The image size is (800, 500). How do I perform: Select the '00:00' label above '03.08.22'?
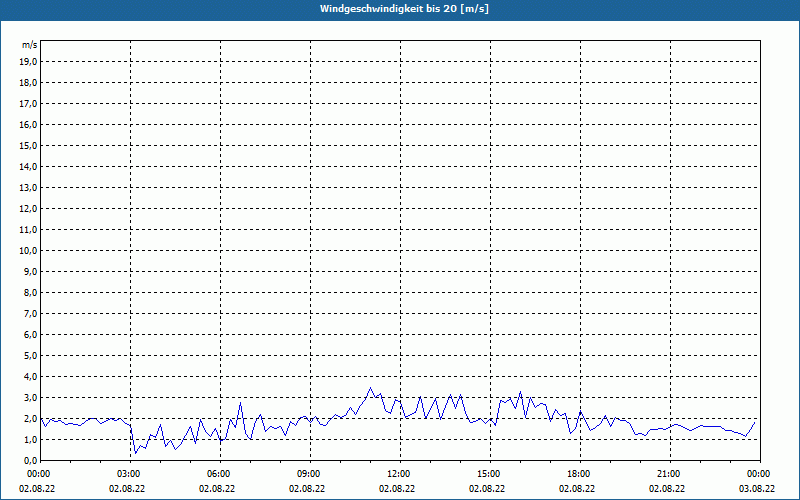(x=760, y=474)
